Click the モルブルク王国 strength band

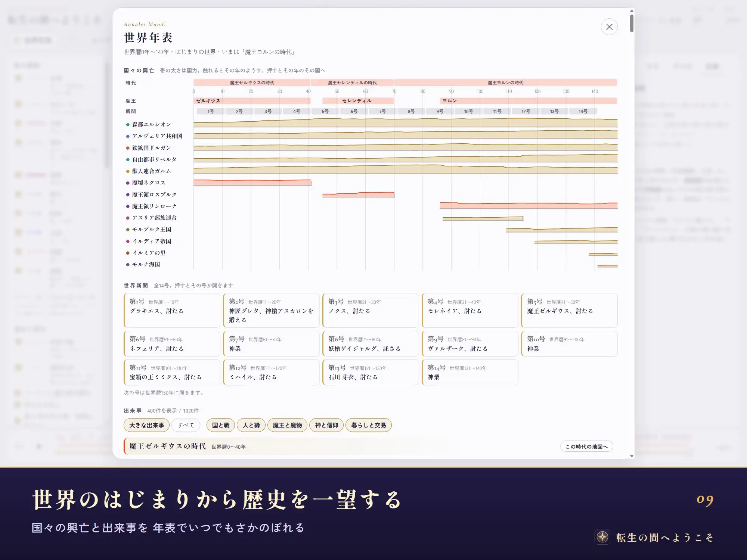pos(561,230)
